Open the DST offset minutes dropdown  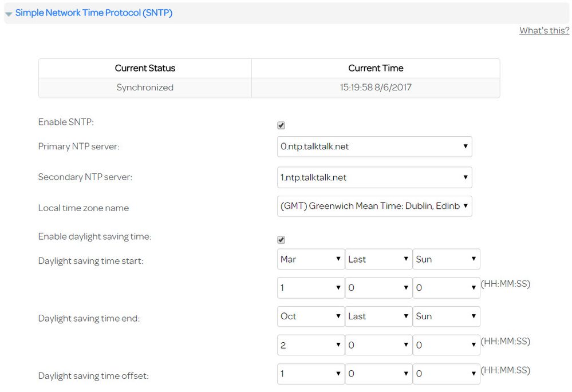point(378,374)
